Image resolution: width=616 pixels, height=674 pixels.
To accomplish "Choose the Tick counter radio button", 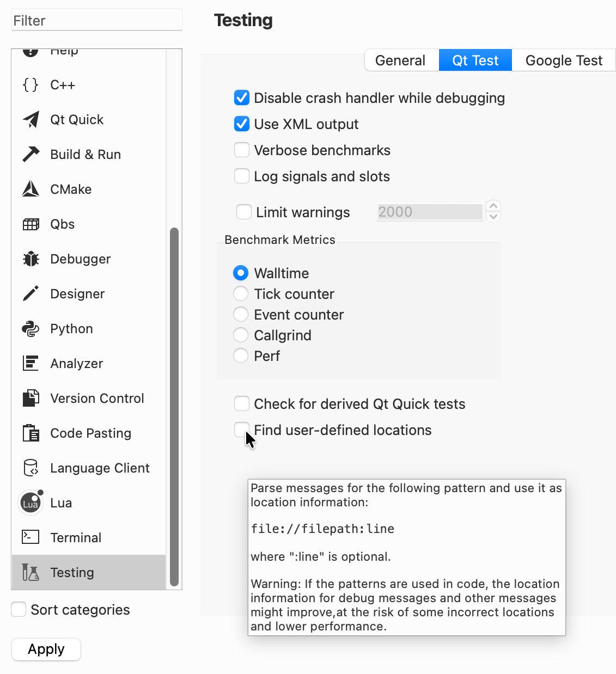I will pos(241,294).
